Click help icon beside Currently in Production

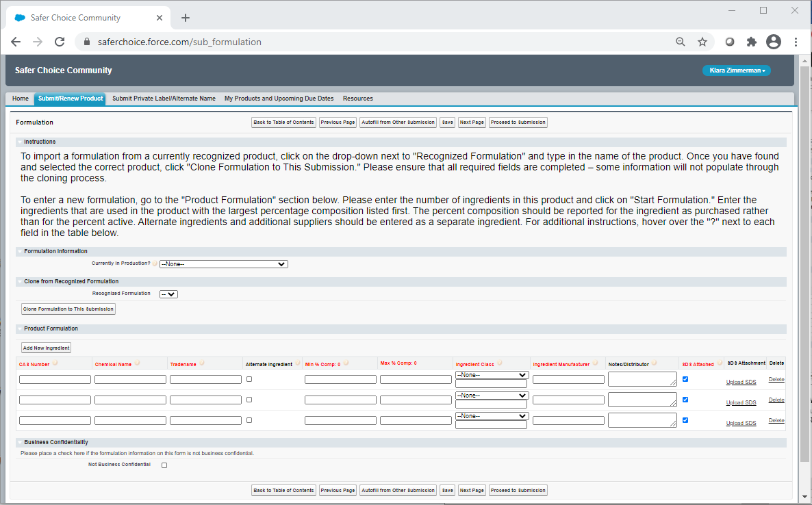[155, 263]
